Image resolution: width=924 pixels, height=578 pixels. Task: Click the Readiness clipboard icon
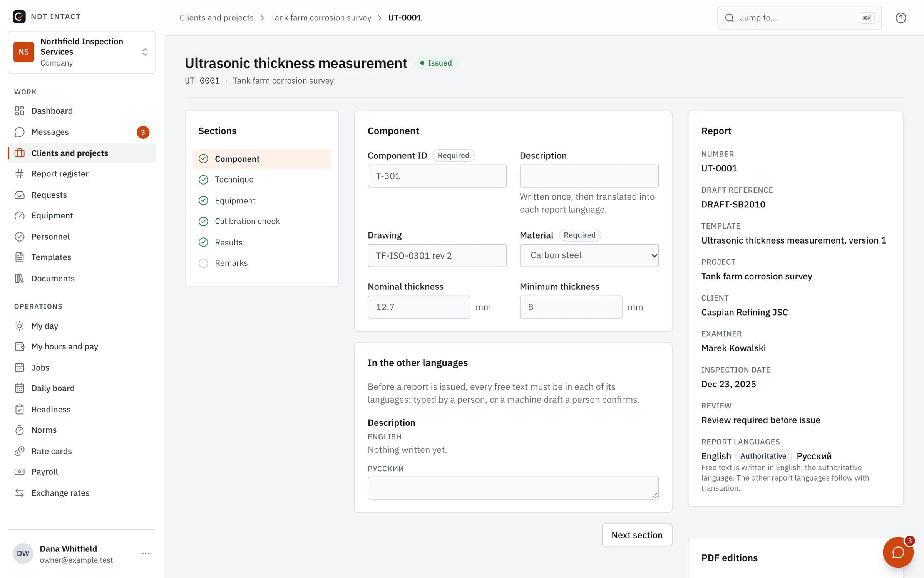pyautogui.click(x=20, y=409)
